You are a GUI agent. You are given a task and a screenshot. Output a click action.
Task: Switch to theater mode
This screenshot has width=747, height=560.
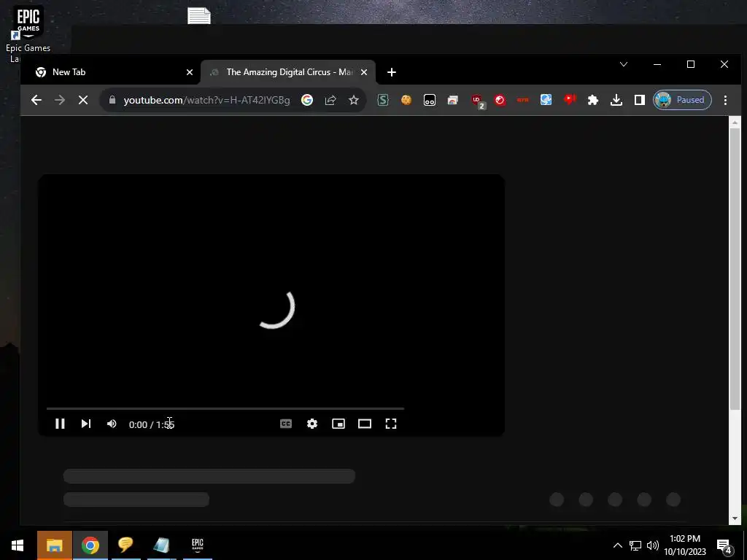365,424
